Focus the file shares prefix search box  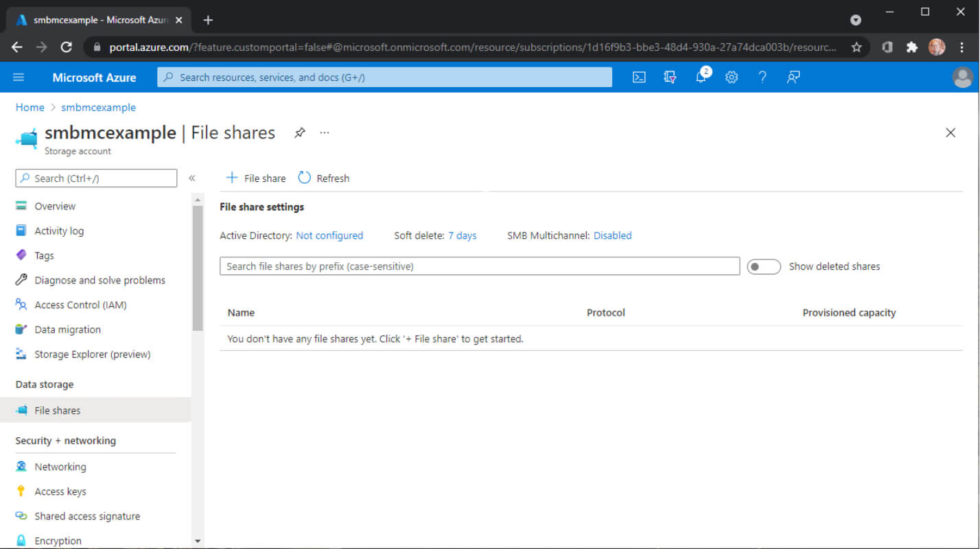480,266
